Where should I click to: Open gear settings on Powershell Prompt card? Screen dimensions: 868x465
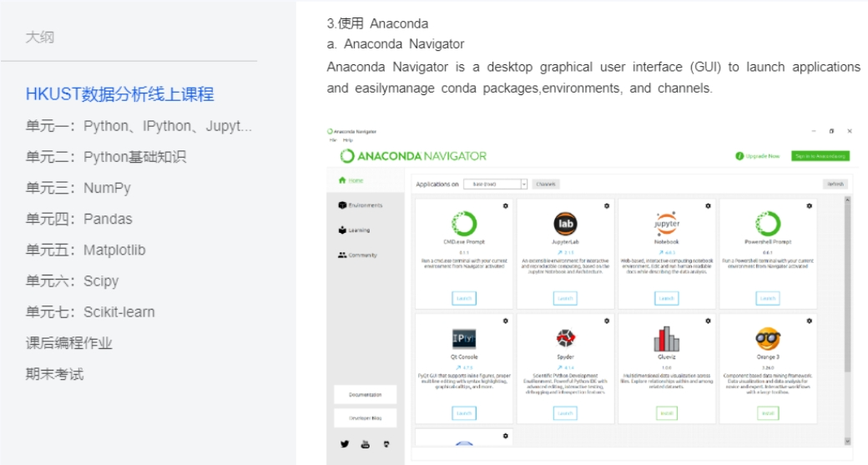(x=810, y=206)
